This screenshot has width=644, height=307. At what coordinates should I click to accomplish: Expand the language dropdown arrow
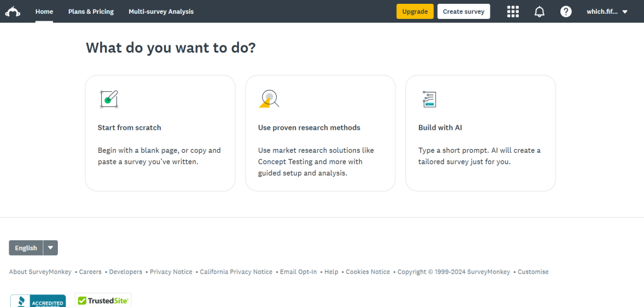pyautogui.click(x=50, y=248)
